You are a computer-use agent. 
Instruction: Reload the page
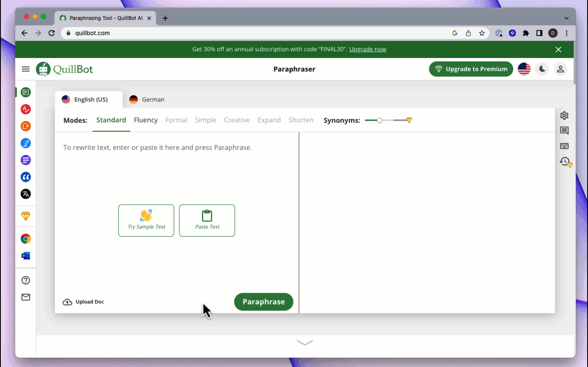click(52, 33)
